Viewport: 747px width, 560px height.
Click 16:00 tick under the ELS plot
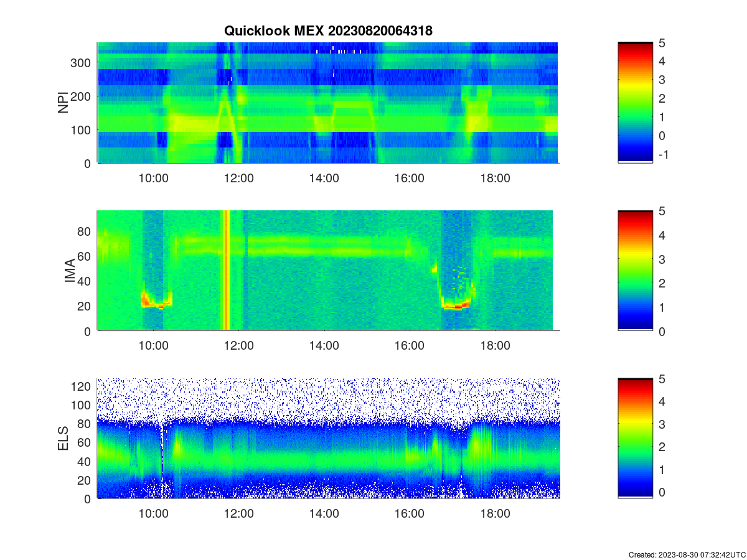[x=410, y=513]
